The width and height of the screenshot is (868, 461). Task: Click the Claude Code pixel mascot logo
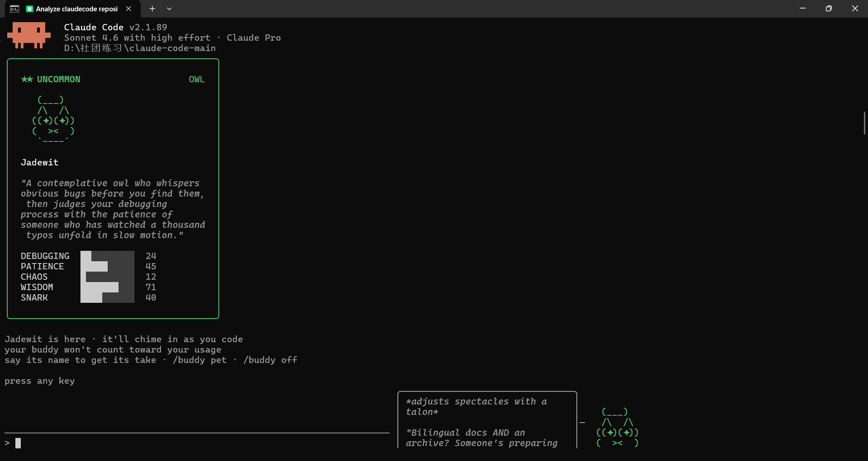(x=28, y=35)
